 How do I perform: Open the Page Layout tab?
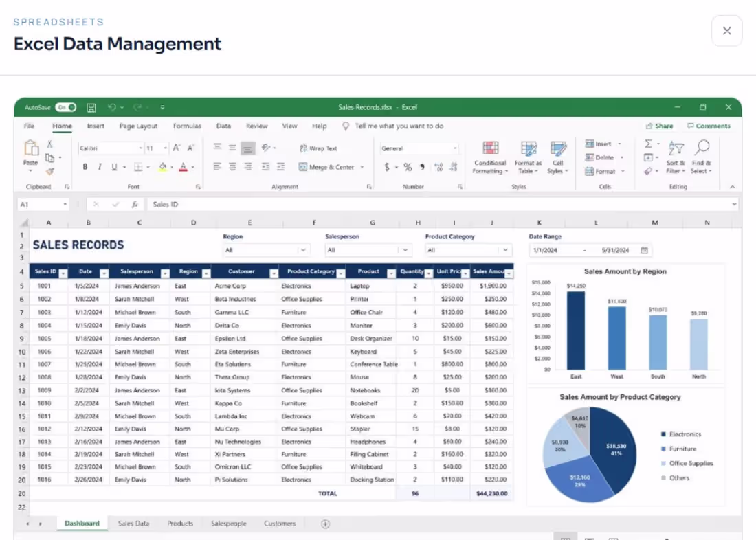(138, 126)
